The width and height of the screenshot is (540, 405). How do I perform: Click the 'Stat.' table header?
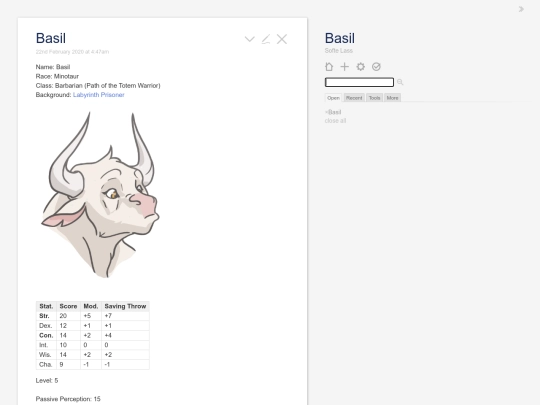click(x=46, y=306)
